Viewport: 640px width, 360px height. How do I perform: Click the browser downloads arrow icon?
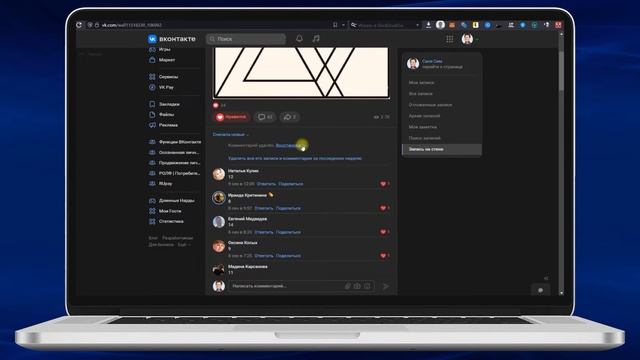[x=428, y=25]
